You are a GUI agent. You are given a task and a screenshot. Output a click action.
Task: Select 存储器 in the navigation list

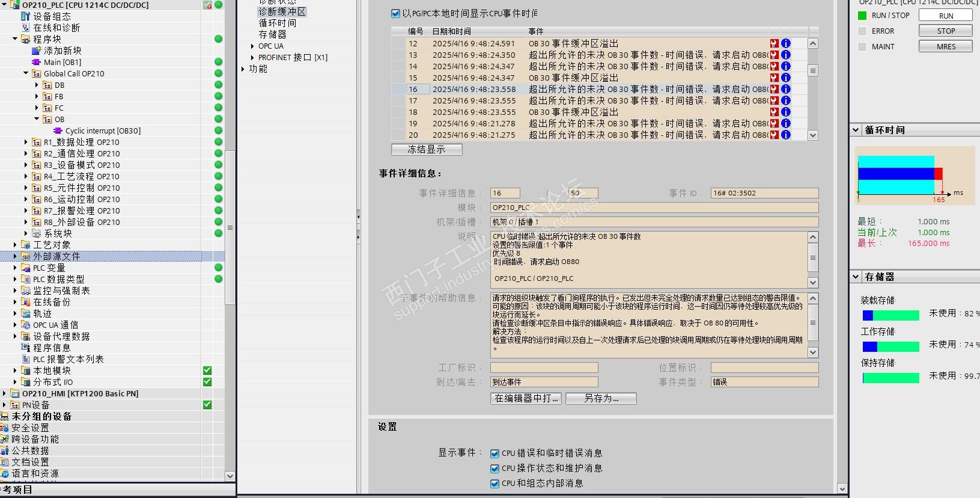[x=272, y=34]
